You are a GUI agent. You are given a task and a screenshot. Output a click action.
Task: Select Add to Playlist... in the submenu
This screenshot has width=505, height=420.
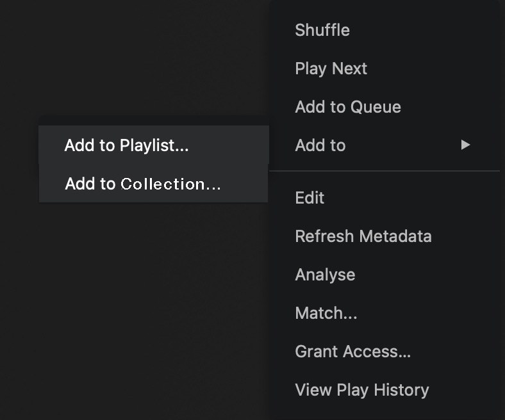pos(127,145)
